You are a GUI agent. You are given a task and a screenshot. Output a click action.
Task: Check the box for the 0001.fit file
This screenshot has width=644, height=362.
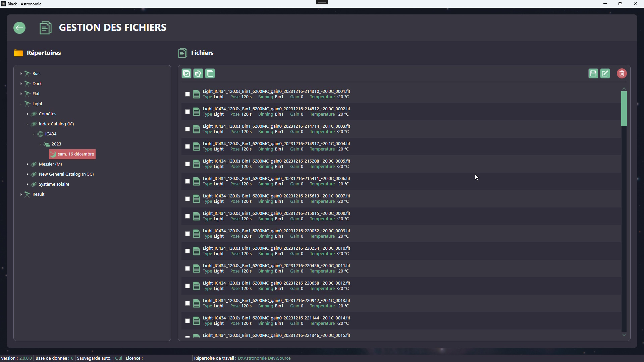[x=187, y=94]
